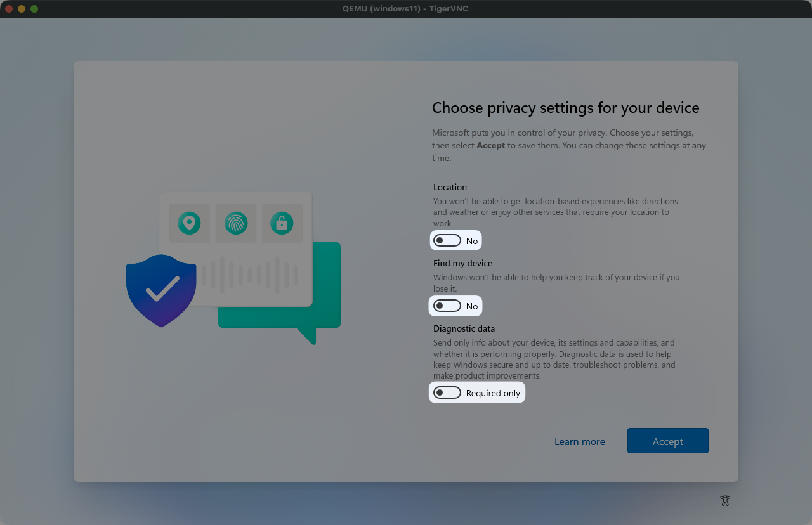The width and height of the screenshot is (812, 525).
Task: Click the audio waveform graphic
Action: [254, 275]
